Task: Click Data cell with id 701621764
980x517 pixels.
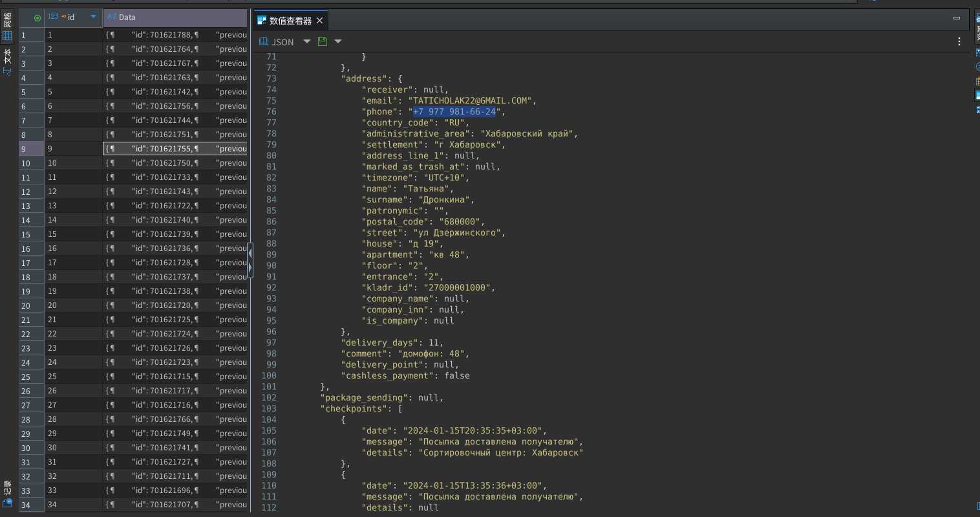Action: click(176, 49)
